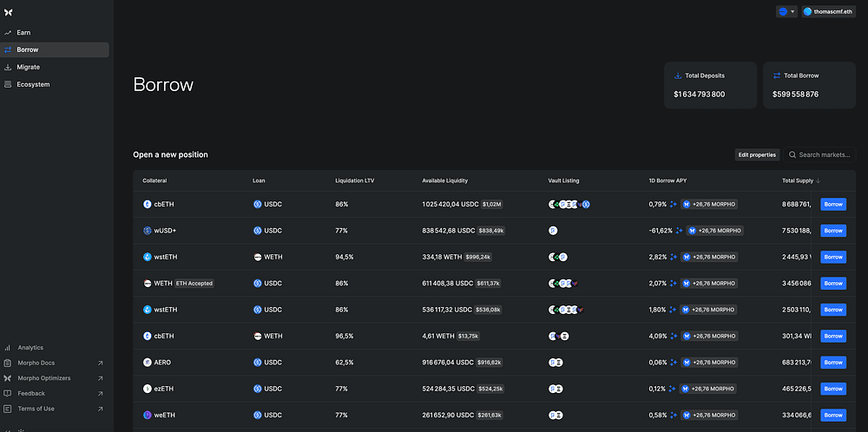Click the cbETH token icon in first row
This screenshot has width=868, height=432.
(148, 204)
